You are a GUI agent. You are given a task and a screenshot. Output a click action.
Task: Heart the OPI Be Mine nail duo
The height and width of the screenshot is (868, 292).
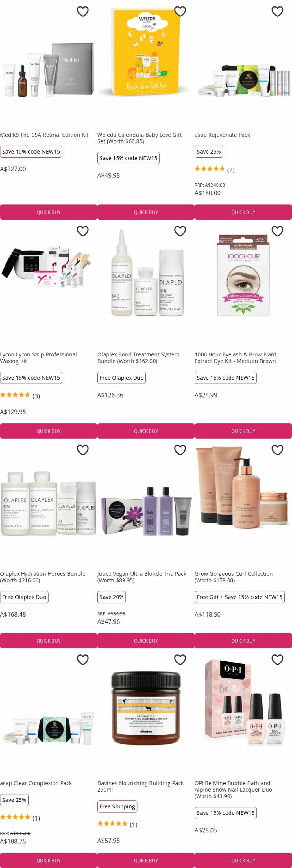pyautogui.click(x=278, y=660)
